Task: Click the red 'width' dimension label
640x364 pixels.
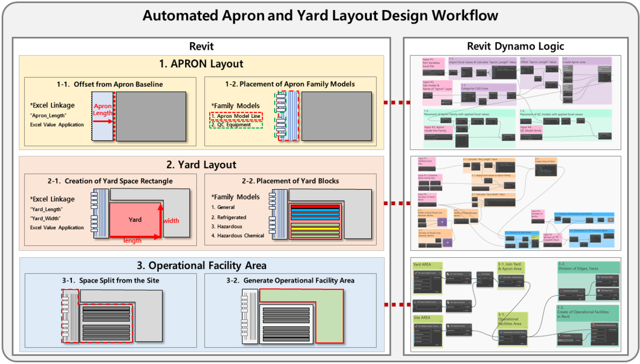Action: pyautogui.click(x=171, y=221)
